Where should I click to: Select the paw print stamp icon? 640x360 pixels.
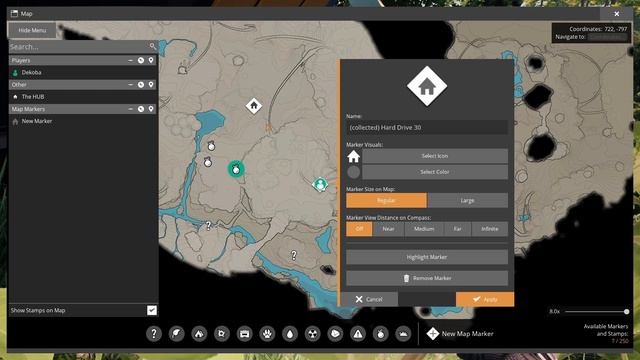point(267,334)
